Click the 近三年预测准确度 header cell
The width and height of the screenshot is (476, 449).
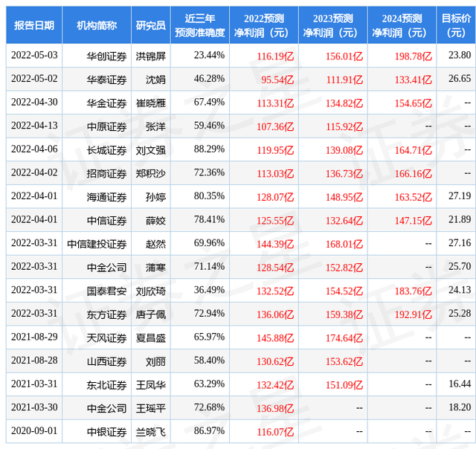pos(200,25)
